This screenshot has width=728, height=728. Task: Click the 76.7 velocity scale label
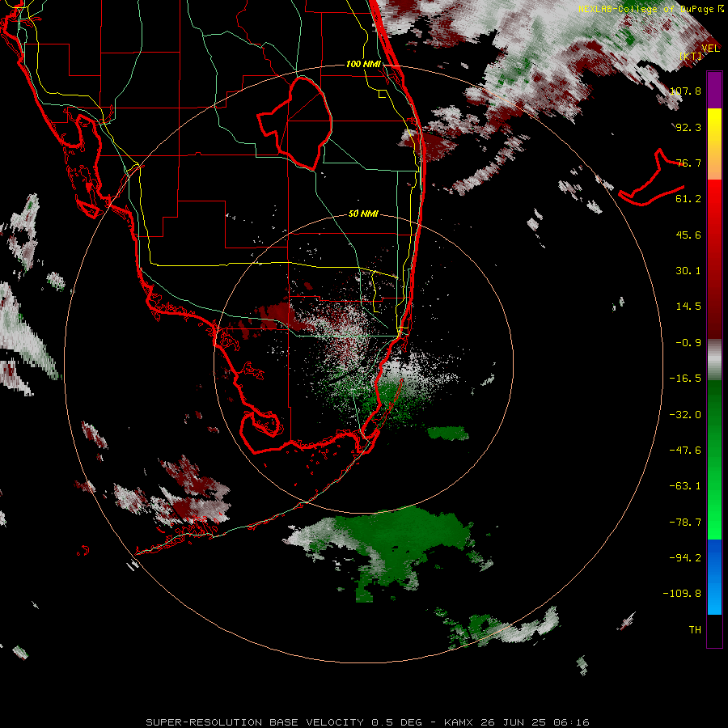tap(688, 163)
